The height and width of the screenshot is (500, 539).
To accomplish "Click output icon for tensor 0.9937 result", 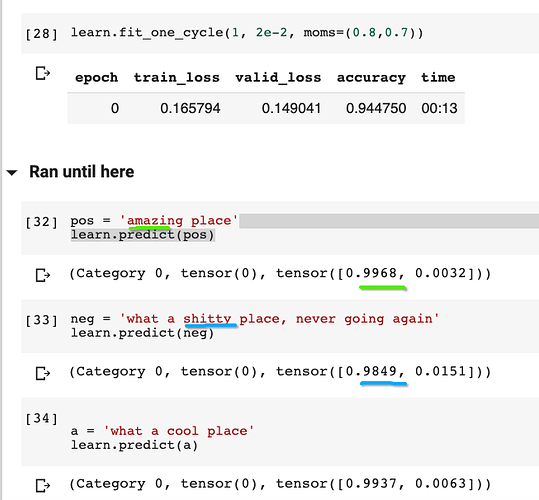I will [43, 485].
